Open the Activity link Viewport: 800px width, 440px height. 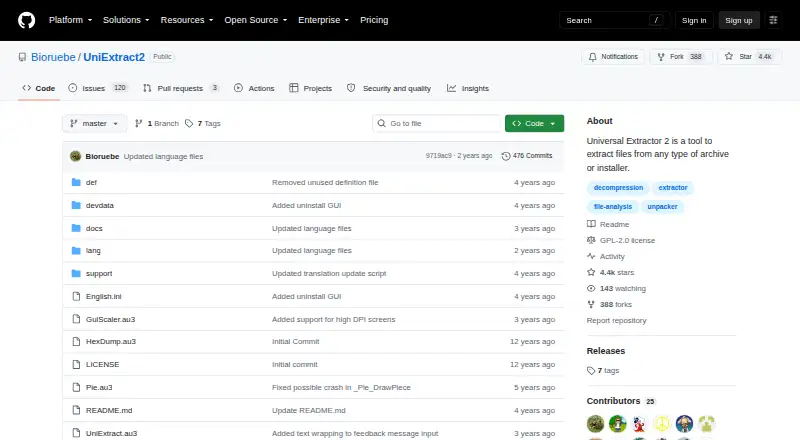coord(606,257)
